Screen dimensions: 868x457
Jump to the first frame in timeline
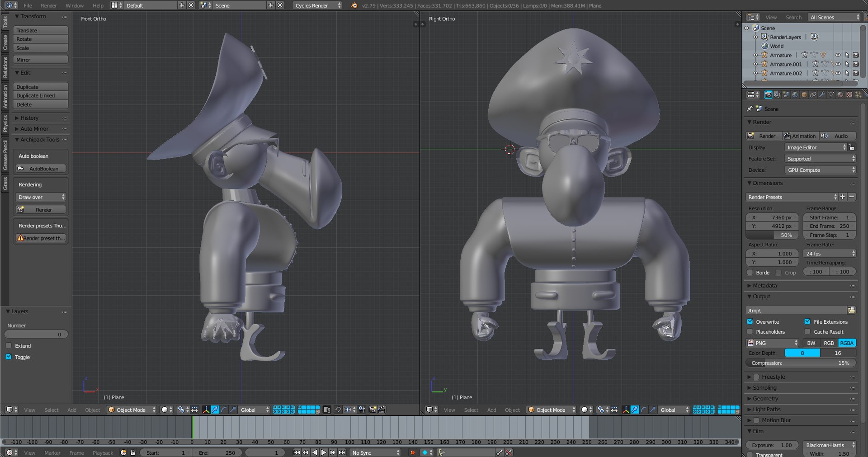pyautogui.click(x=297, y=452)
